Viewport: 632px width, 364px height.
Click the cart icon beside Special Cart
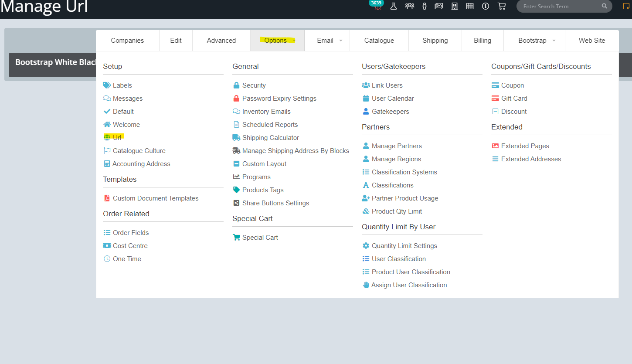(x=236, y=238)
